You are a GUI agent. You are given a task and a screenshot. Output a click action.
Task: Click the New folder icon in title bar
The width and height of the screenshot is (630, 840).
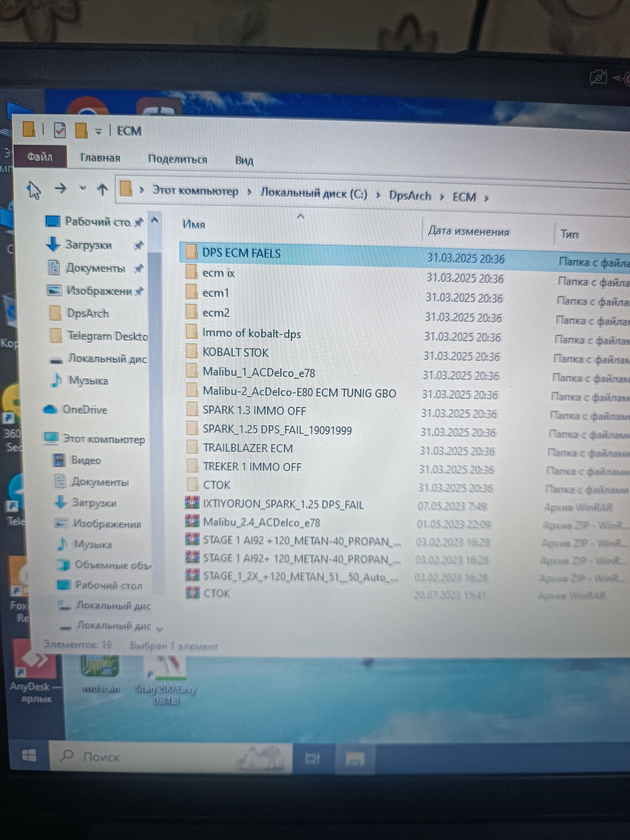[x=81, y=131]
